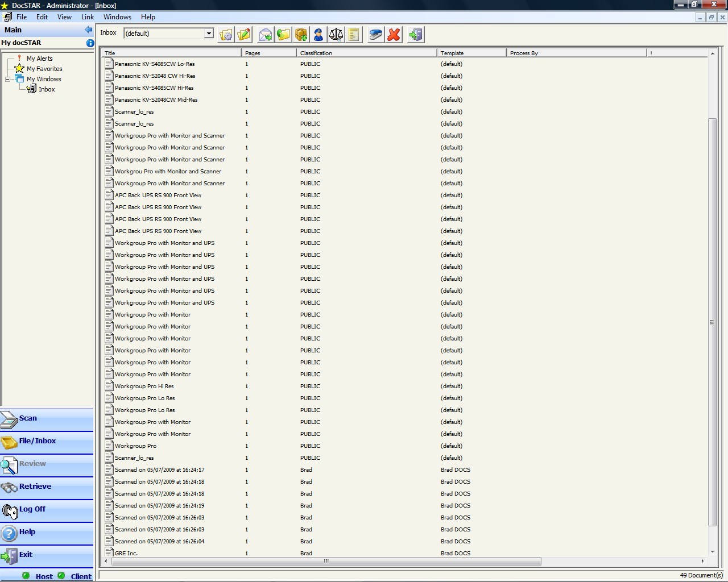The height and width of the screenshot is (582, 728).
Task: Click the scroll up arrow of document list
Action: (712, 53)
